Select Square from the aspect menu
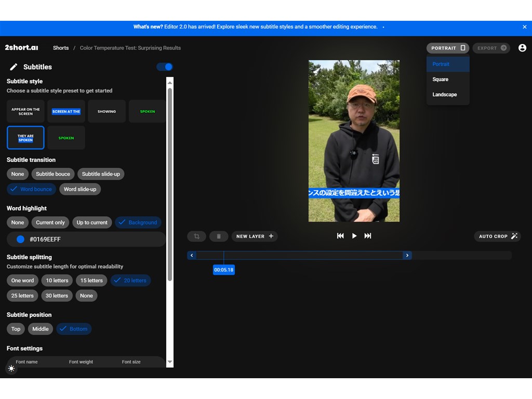This screenshot has width=532, height=399. 448,79
